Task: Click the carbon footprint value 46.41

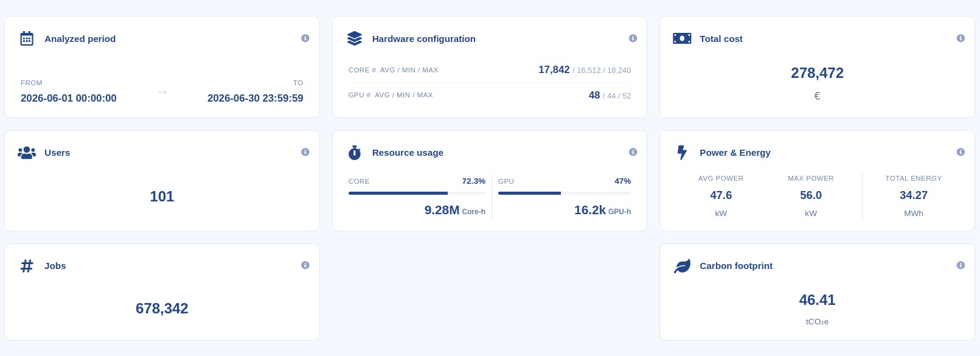Action: (x=817, y=300)
